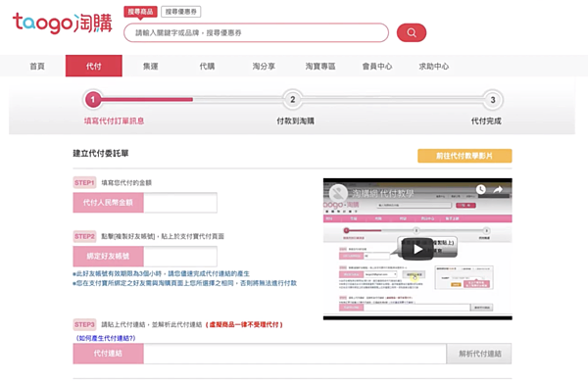Click the 代付人民幣金額 input field

click(x=180, y=203)
